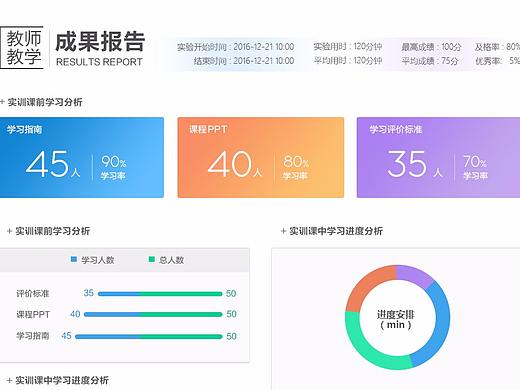Click 结束时间 2016-12-21 10:00 text
This screenshot has width=520, height=390.
244,61
